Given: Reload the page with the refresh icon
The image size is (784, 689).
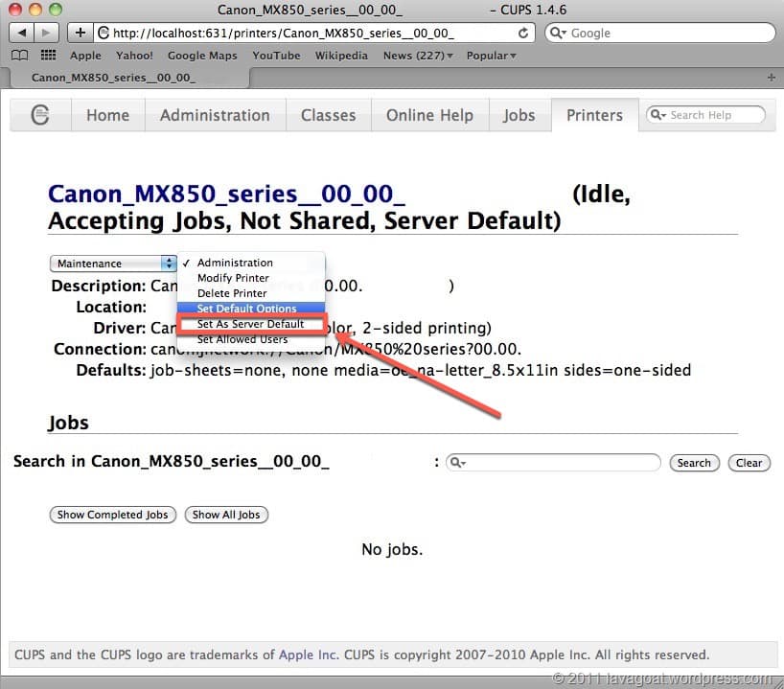Looking at the screenshot, I should (x=523, y=33).
